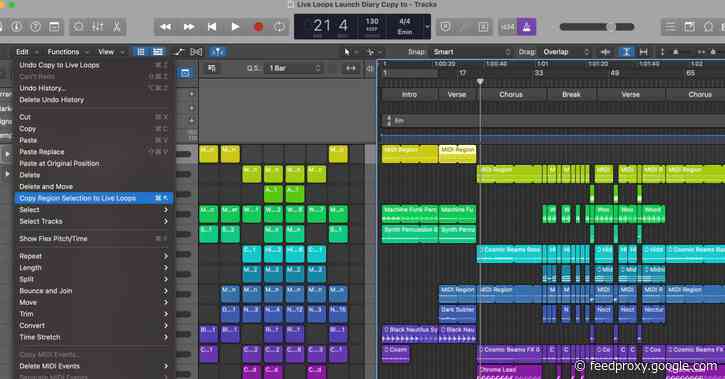
Task: Toggle Catch Playhead button
Action: pos(217,52)
